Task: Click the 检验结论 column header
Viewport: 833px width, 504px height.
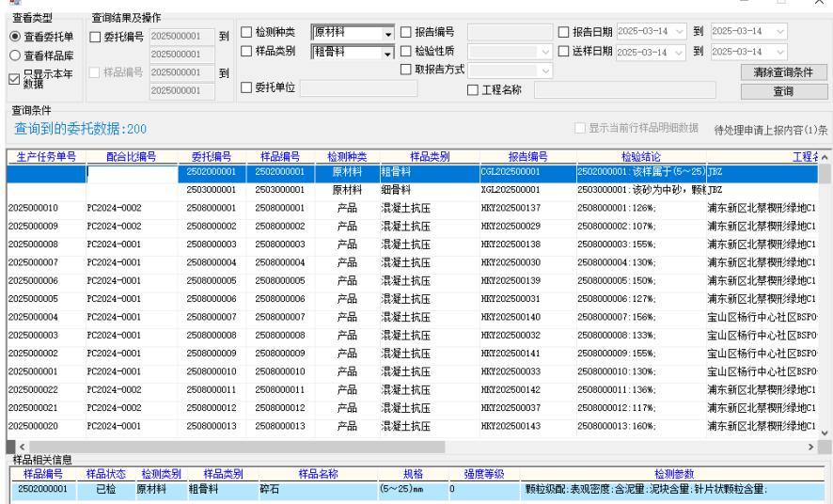Action: click(639, 156)
